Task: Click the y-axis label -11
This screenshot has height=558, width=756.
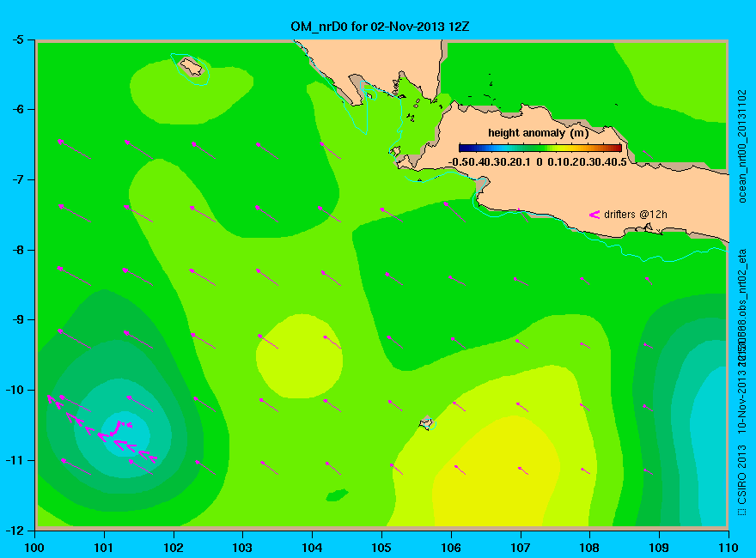Action: tap(14, 460)
